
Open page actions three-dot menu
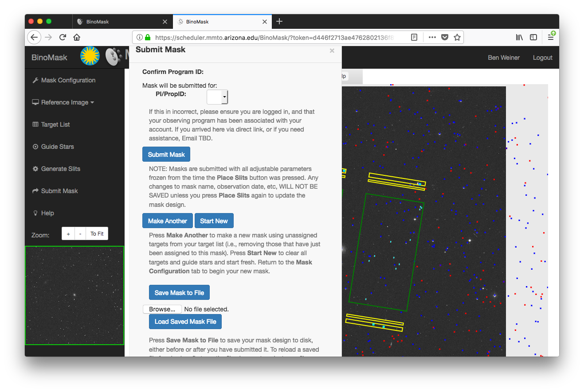(x=432, y=37)
